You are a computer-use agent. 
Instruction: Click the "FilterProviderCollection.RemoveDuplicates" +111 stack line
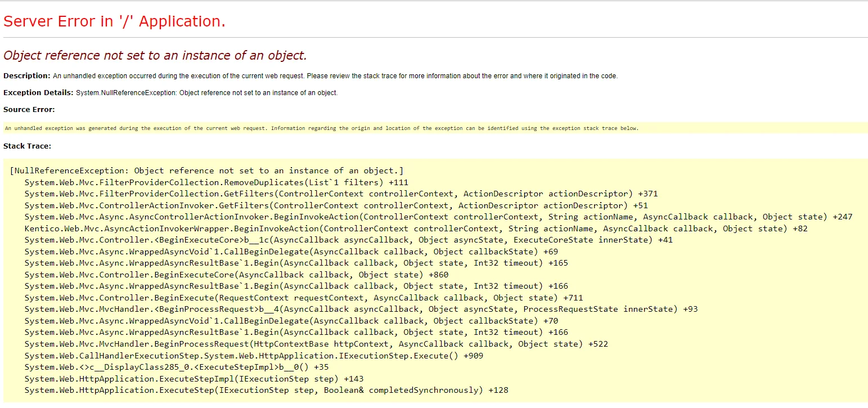pyautogui.click(x=217, y=182)
